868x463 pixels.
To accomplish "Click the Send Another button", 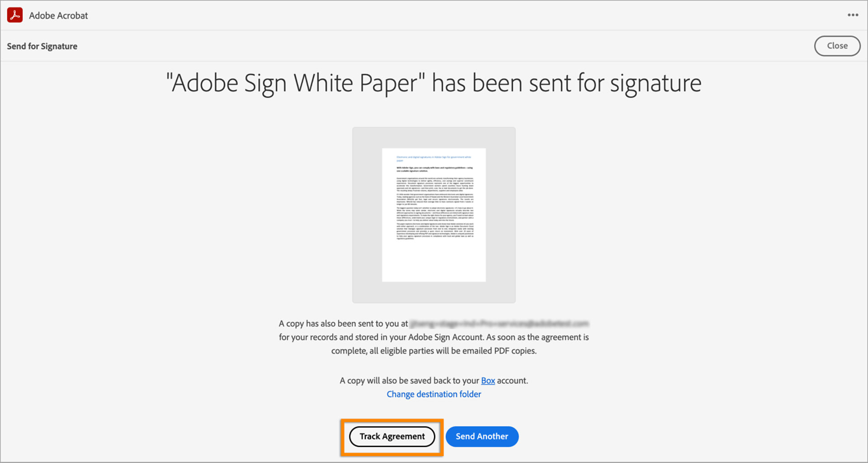I will click(482, 436).
